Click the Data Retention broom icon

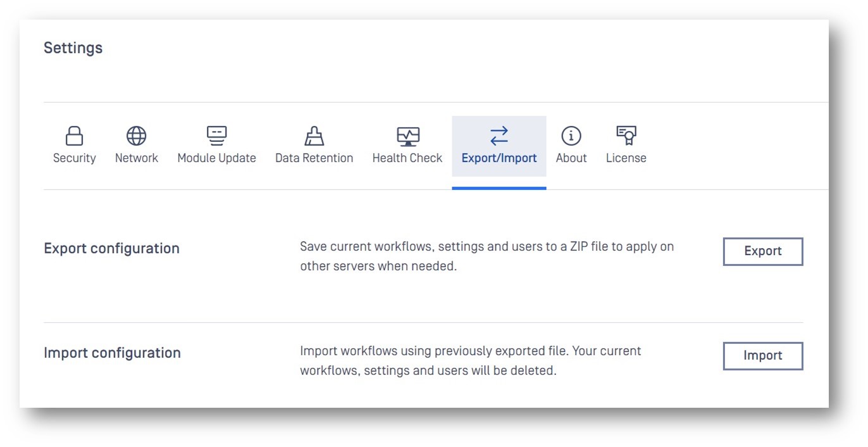(x=314, y=135)
